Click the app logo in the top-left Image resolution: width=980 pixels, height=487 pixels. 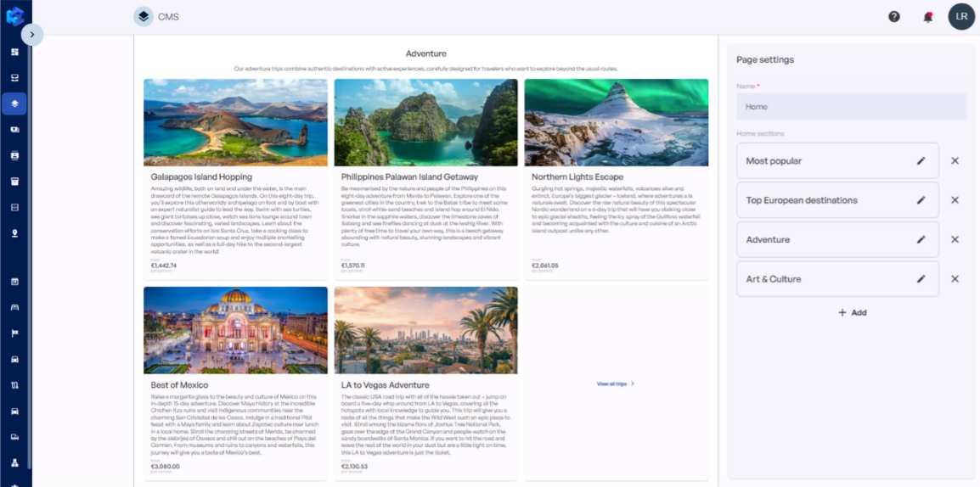[x=14, y=16]
